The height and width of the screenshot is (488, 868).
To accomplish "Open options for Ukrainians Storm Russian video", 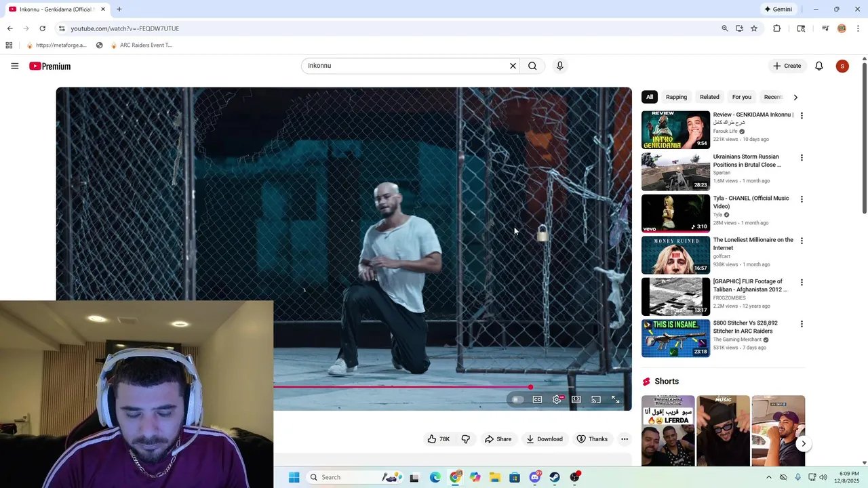I will 802,157.
